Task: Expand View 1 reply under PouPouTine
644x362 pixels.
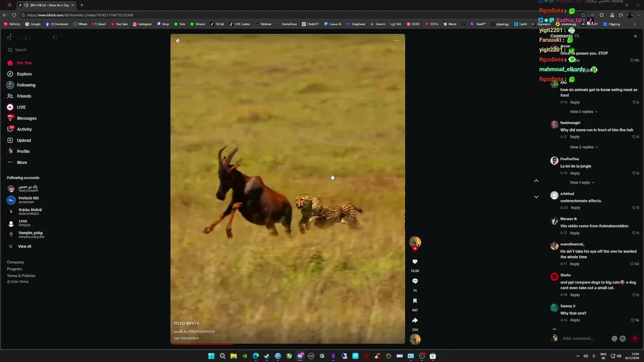Action: 582,183
